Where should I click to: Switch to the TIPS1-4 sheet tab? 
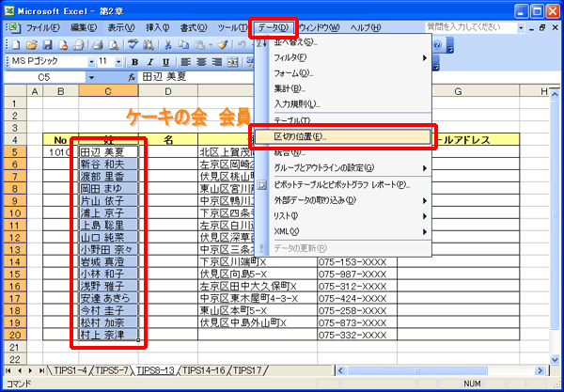pyautogui.click(x=70, y=370)
